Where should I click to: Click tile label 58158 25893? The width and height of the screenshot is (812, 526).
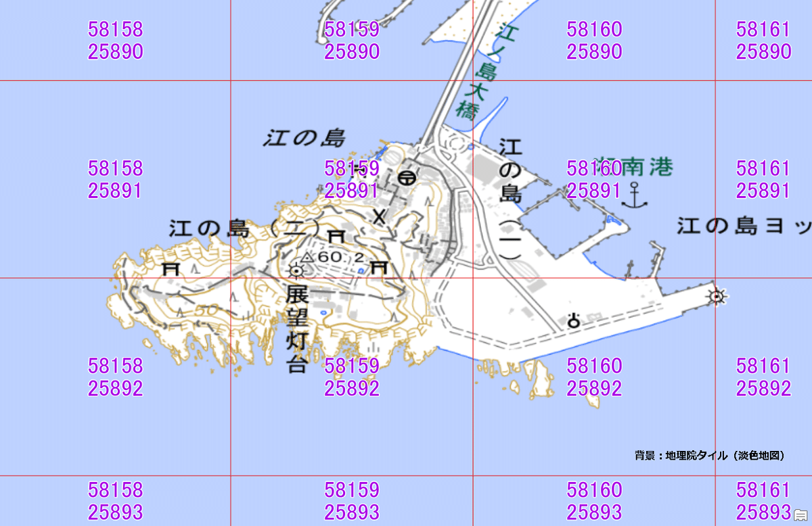tap(116, 500)
